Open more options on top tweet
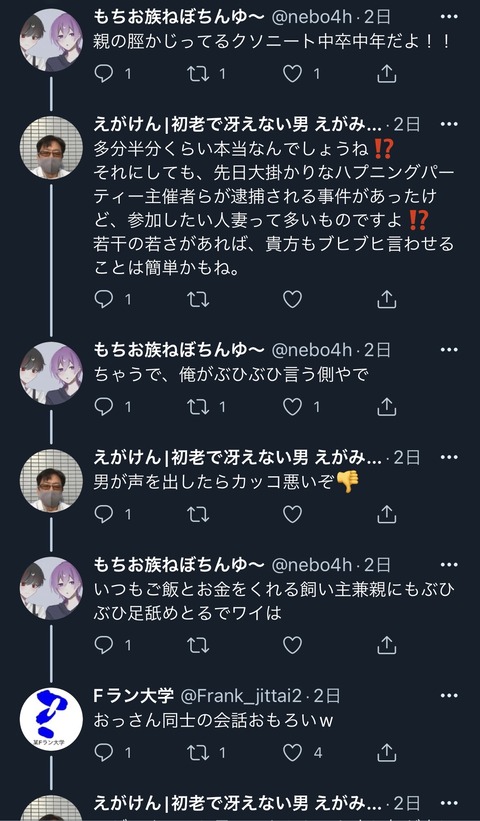 pos(449,17)
